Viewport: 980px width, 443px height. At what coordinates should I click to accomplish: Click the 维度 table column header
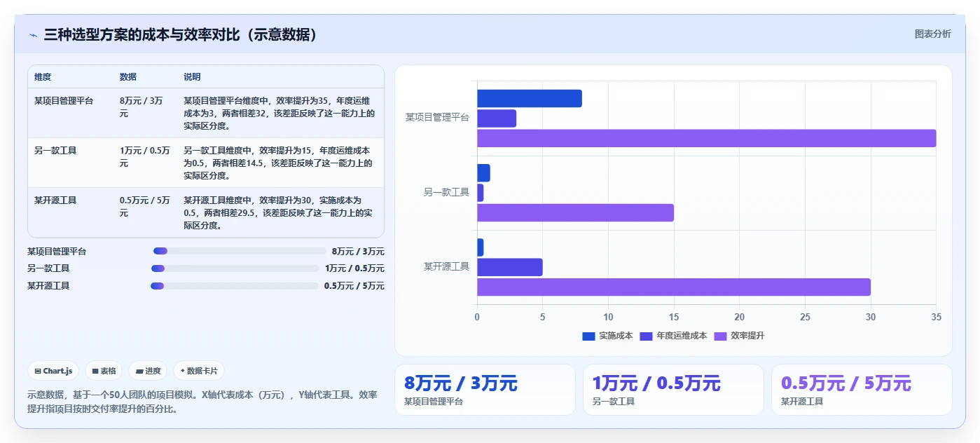(x=43, y=76)
